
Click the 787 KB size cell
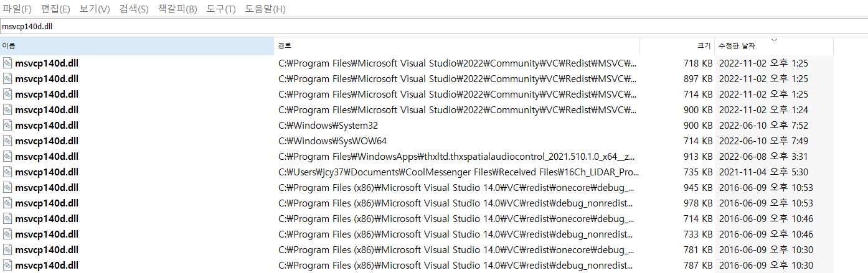pos(698,265)
